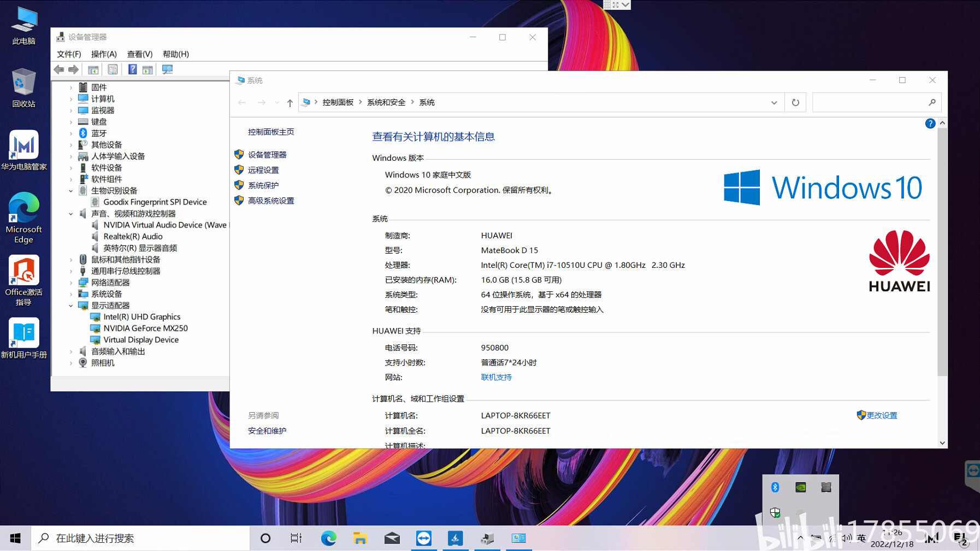Open the 文件(F) menu
This screenshot has height=551, width=980.
(69, 54)
